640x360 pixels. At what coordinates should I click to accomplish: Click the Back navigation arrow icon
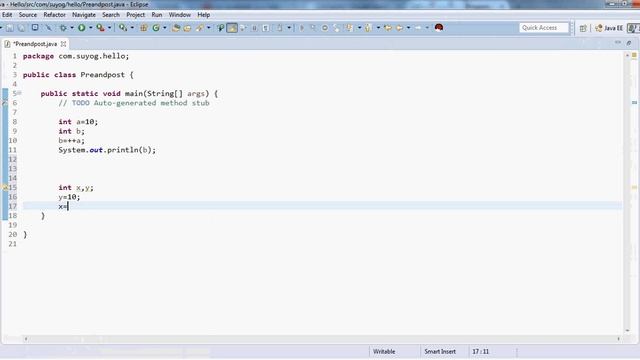coord(399,28)
